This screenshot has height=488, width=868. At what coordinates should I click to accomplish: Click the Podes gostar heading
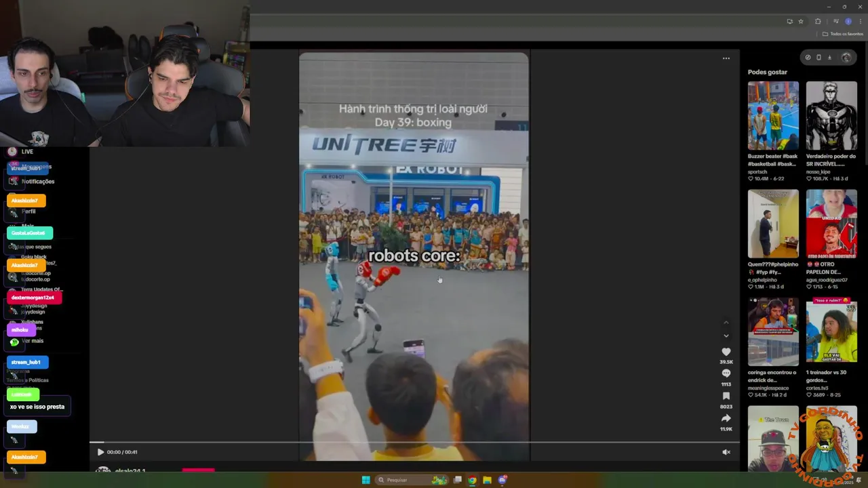(768, 72)
